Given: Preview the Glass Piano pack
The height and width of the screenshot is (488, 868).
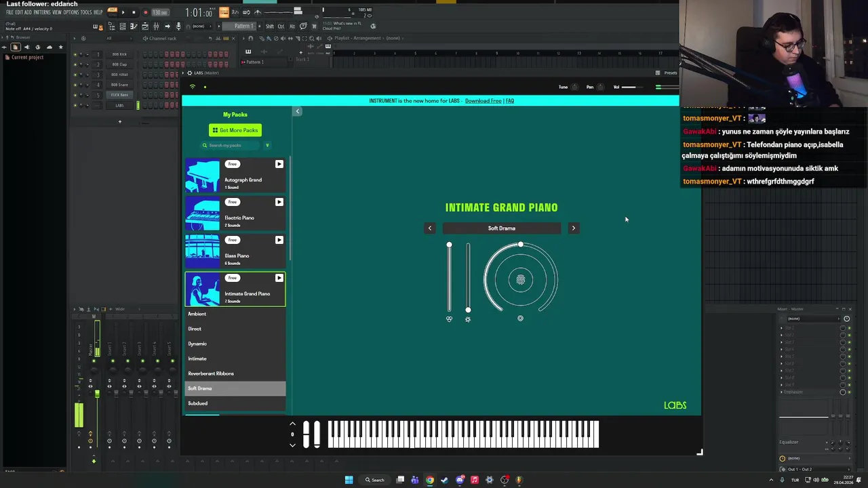Looking at the screenshot, I should pyautogui.click(x=279, y=240).
